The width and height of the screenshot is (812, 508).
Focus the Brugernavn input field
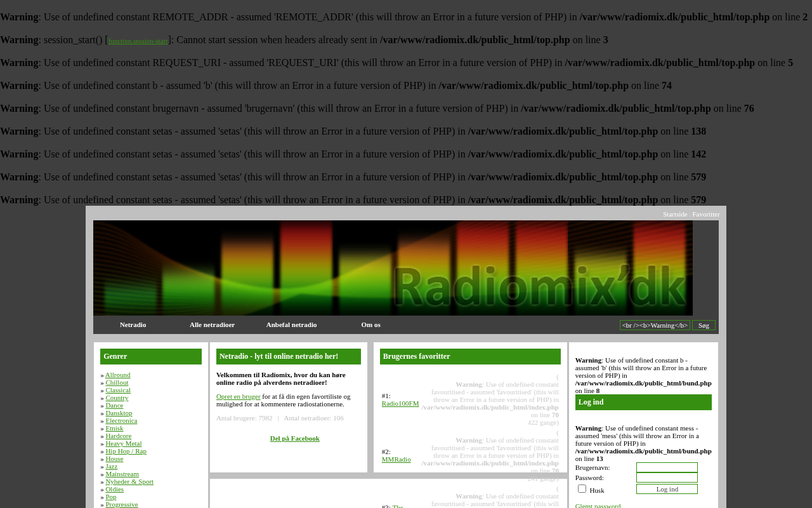pyautogui.click(x=667, y=467)
